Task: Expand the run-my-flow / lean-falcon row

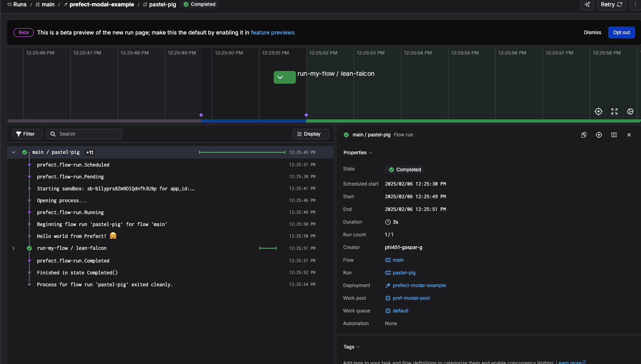Action: pyautogui.click(x=13, y=248)
